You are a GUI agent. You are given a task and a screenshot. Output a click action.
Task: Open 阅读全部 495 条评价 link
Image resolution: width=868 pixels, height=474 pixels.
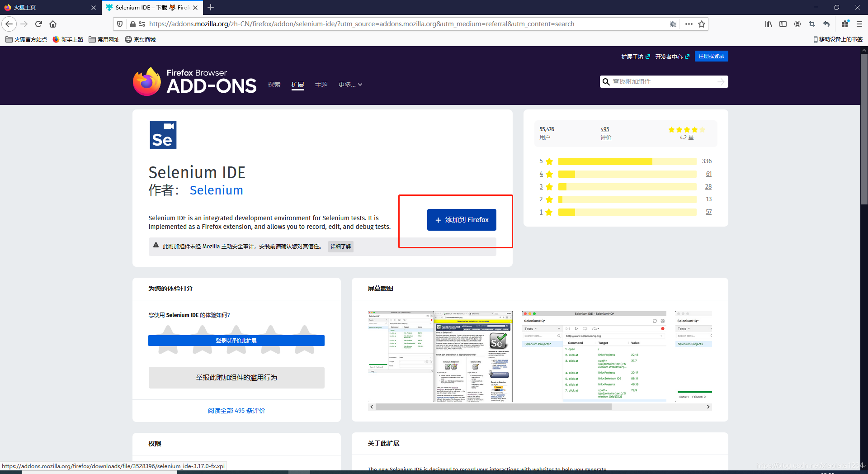click(236, 411)
